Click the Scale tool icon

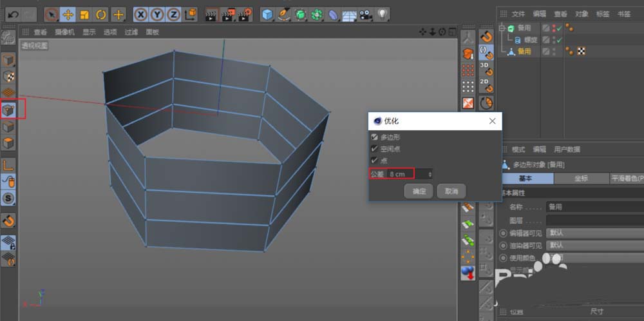tap(84, 14)
